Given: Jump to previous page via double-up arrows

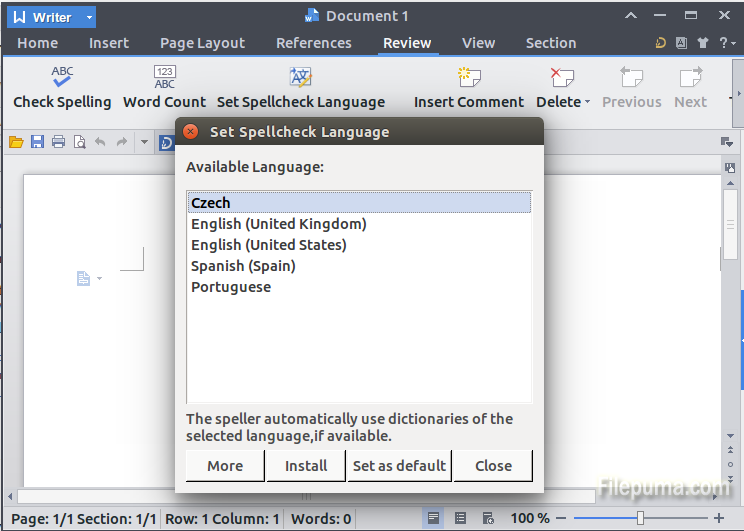Looking at the screenshot, I should pyautogui.click(x=730, y=450).
